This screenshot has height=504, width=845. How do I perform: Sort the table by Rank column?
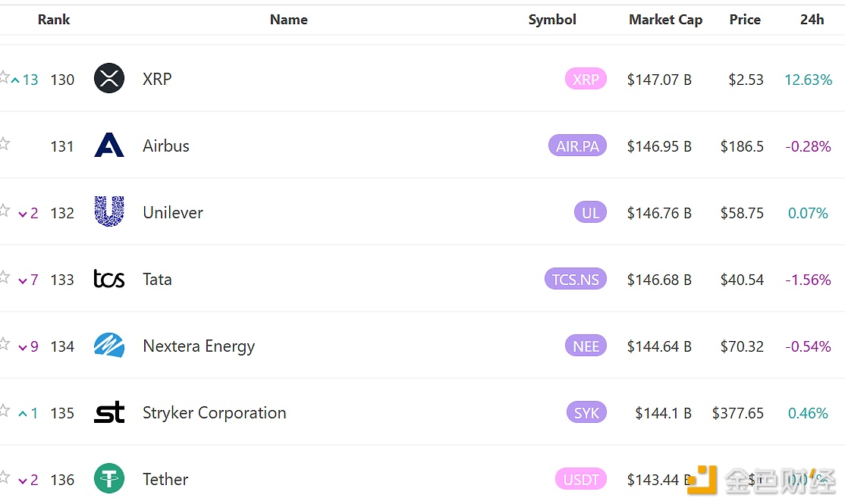54,20
